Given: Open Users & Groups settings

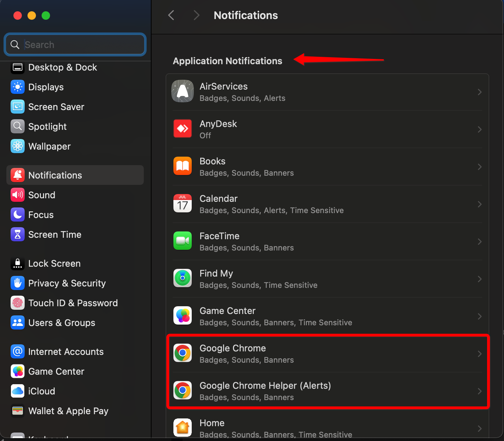Looking at the screenshot, I should [75, 322].
